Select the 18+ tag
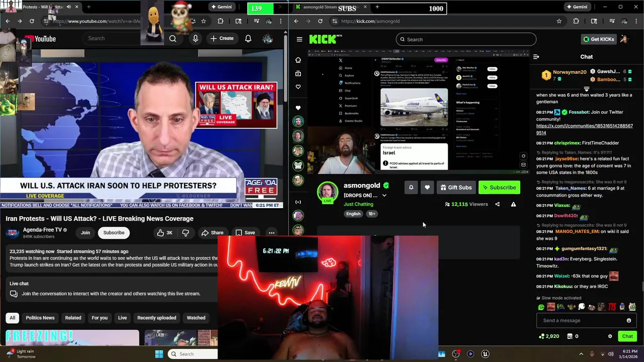Viewport: 644px width, 362px height. pyautogui.click(x=371, y=214)
